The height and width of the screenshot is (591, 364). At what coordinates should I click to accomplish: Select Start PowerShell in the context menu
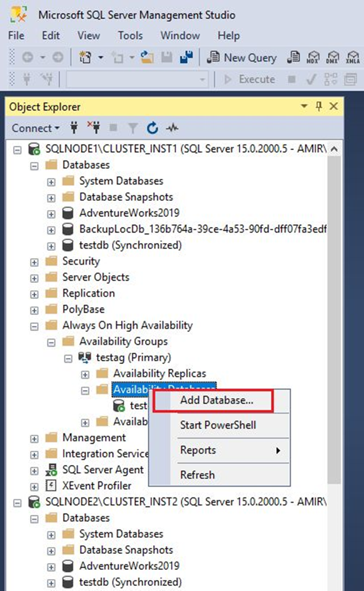(x=218, y=425)
